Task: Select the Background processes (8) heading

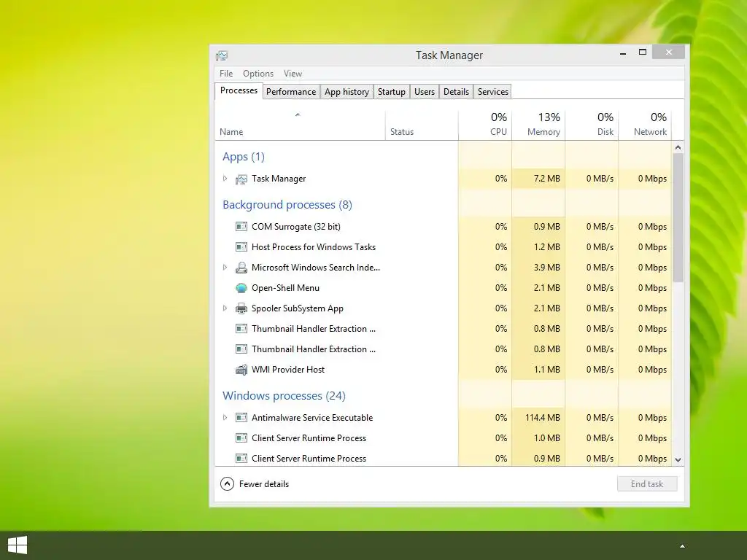Action: (x=287, y=205)
